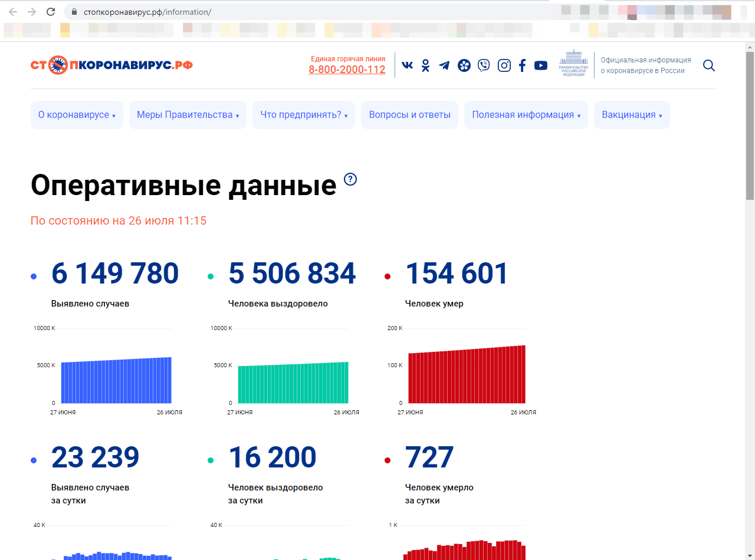Reload the page with refresh icon
The width and height of the screenshot is (755, 560).
pos(51,12)
